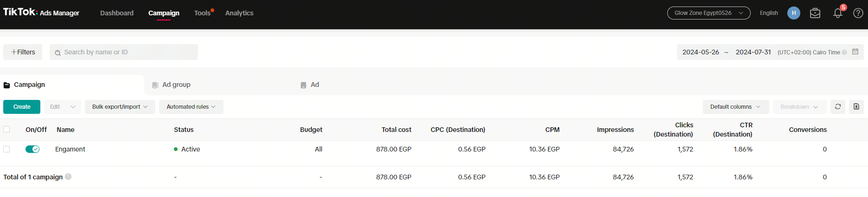Image resolution: width=868 pixels, height=197 pixels.
Task: Click the help question mark icon
Action: pos(858,13)
